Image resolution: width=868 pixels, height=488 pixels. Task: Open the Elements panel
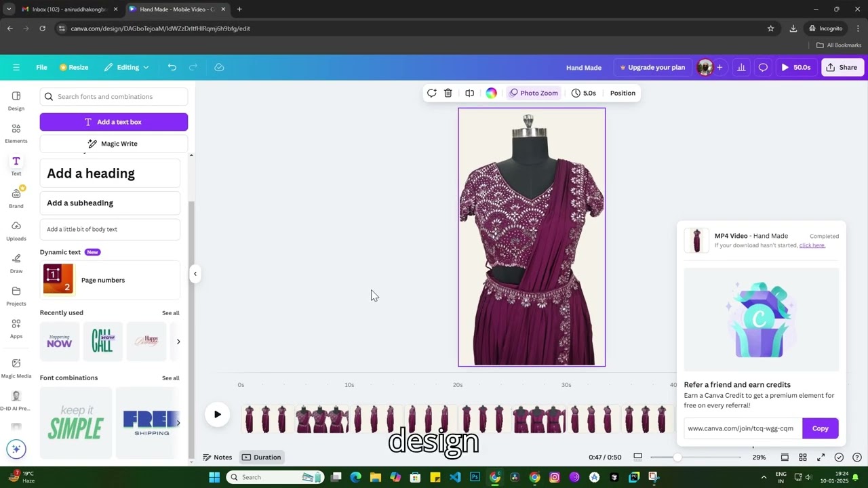(16, 133)
